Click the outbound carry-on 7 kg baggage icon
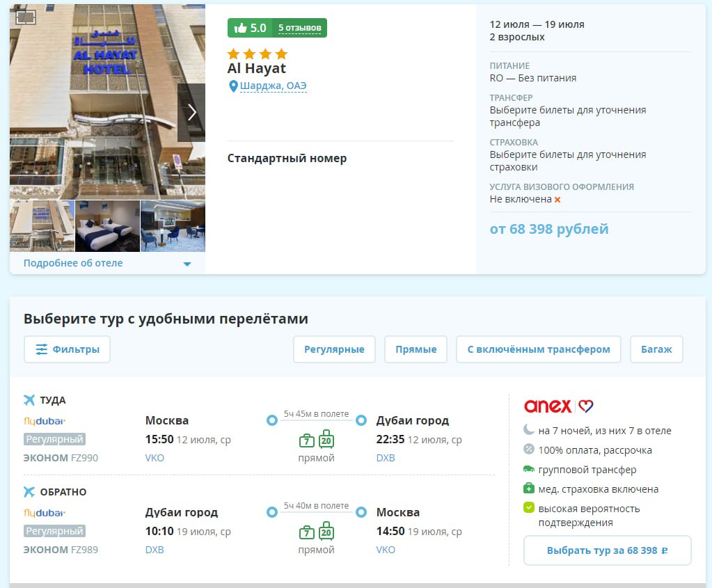The image size is (712, 588). [x=306, y=440]
